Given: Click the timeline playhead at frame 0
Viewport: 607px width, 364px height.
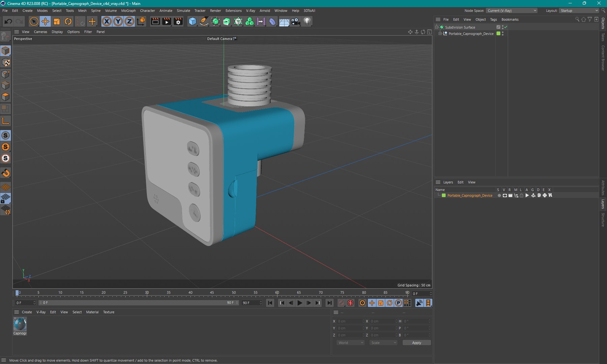Looking at the screenshot, I should coord(17,293).
